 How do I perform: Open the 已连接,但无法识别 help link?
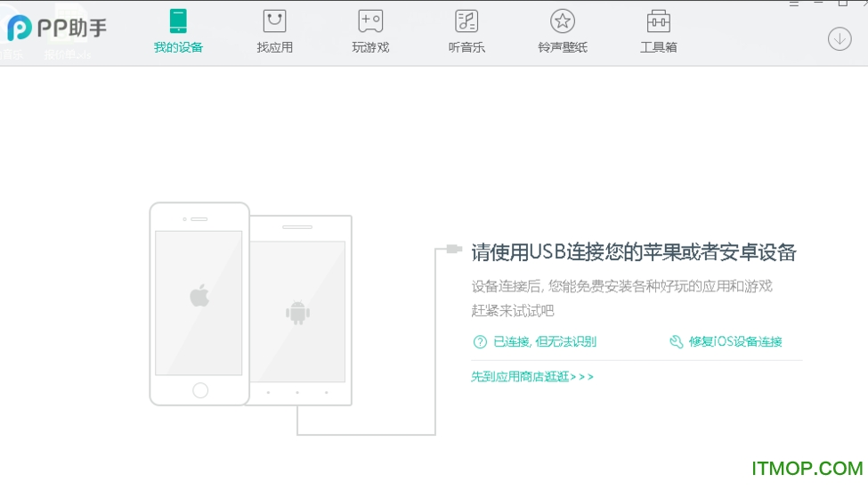tap(544, 341)
